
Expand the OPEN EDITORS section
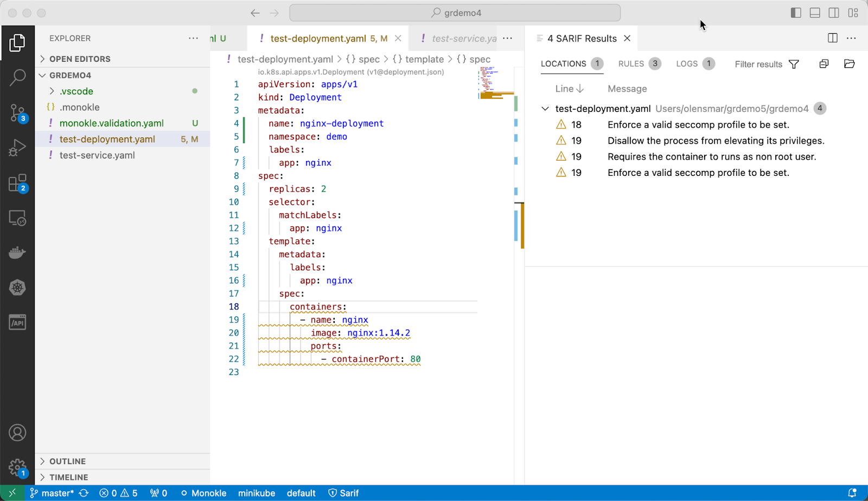(x=80, y=59)
